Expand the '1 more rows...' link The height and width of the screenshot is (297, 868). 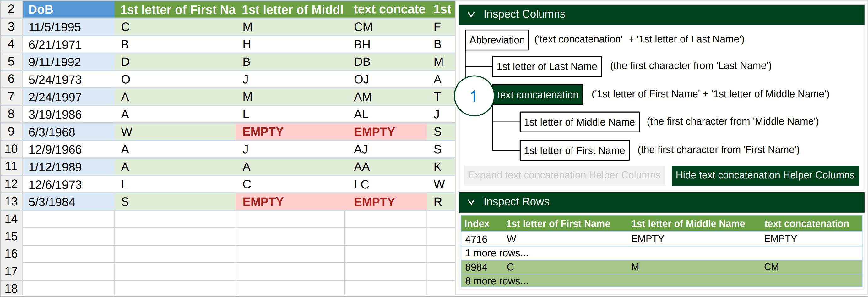pos(496,253)
